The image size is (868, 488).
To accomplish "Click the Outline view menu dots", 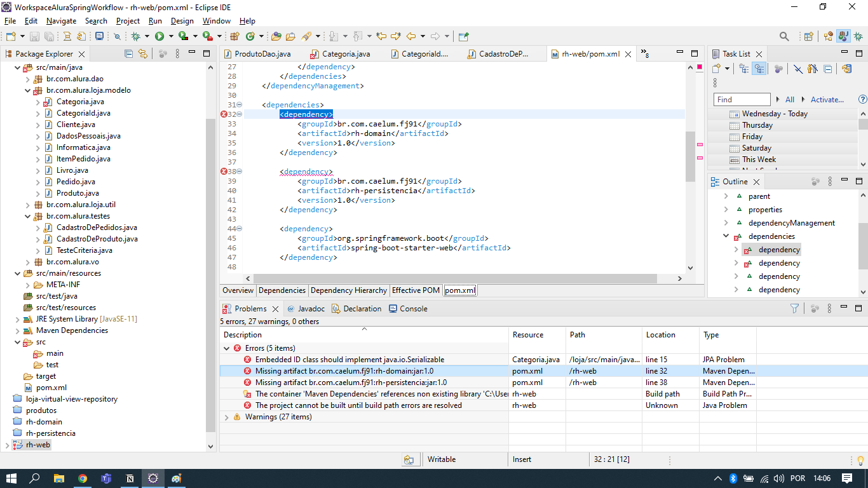I will (x=830, y=182).
